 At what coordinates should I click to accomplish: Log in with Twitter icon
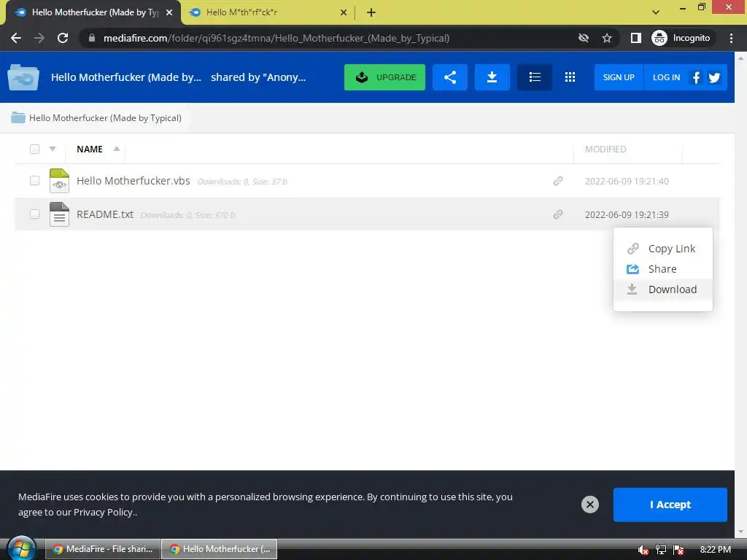[x=714, y=77]
